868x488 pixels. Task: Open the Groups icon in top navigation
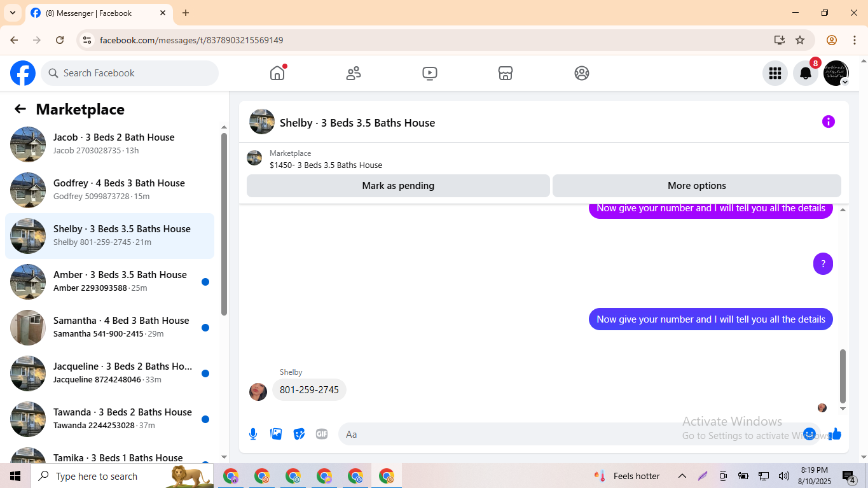pos(582,73)
